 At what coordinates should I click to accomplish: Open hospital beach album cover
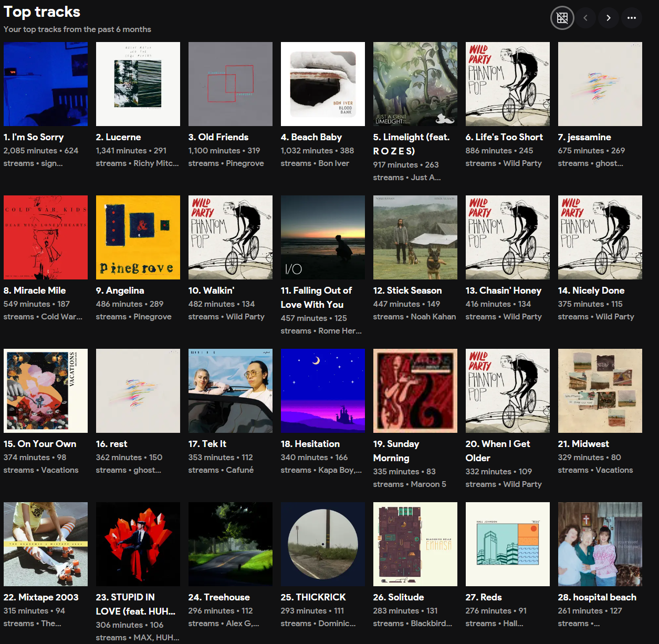coord(600,544)
